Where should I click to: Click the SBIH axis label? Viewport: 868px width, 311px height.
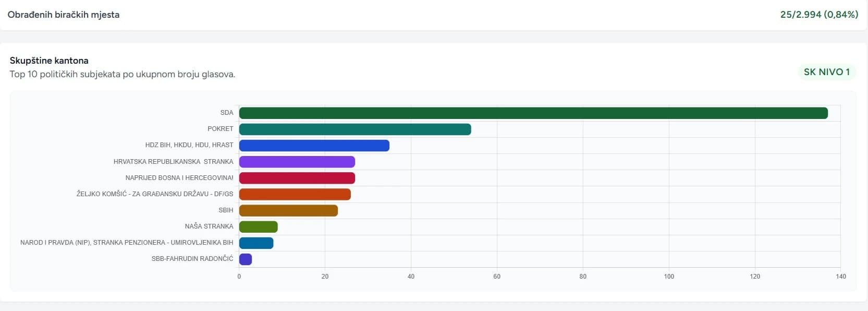226,210
